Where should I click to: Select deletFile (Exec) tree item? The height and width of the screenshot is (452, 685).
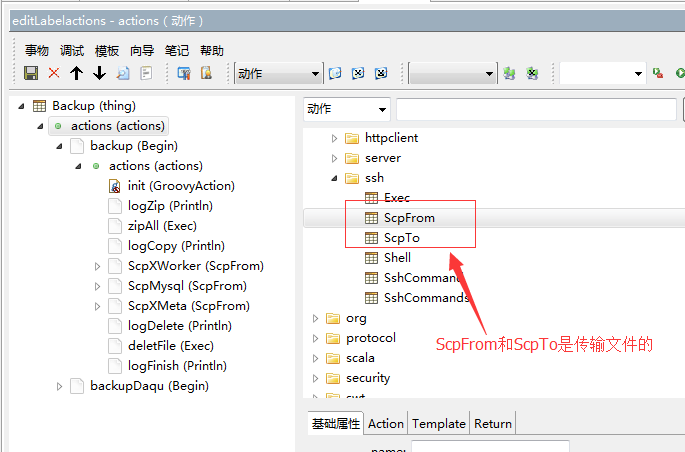(171, 346)
